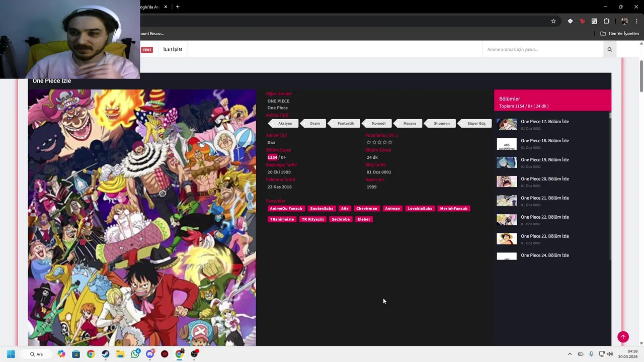Screen dimensions: 644x362
Task: Open One Piece 20. Bölüm İzle
Action: coord(545,179)
